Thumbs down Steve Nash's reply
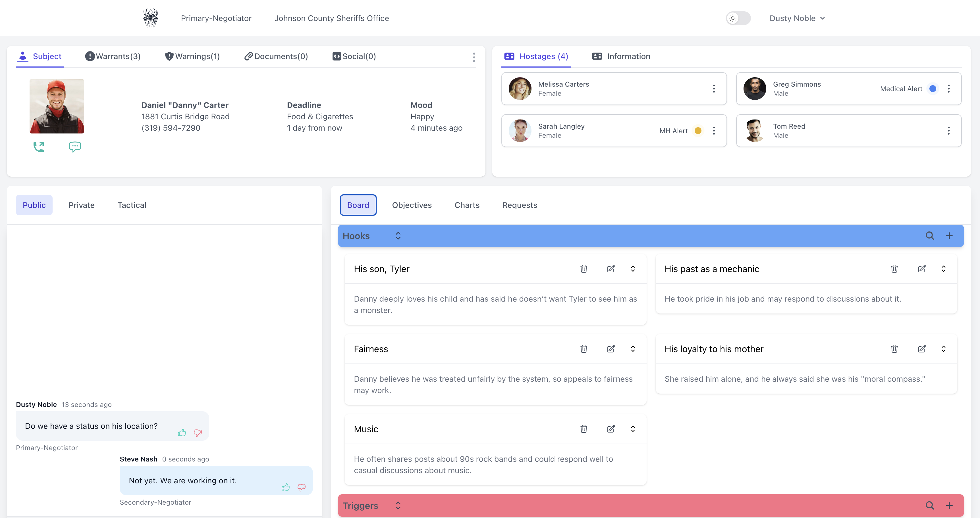The image size is (980, 518). tap(302, 487)
